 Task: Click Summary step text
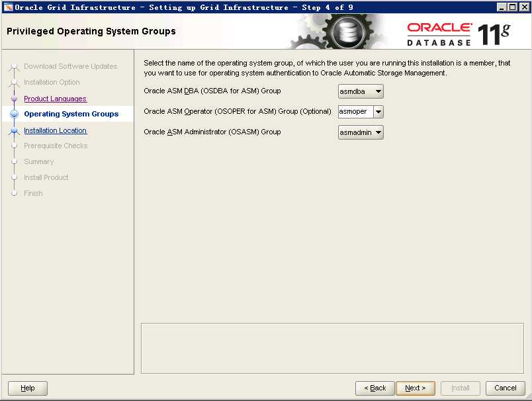(38, 161)
